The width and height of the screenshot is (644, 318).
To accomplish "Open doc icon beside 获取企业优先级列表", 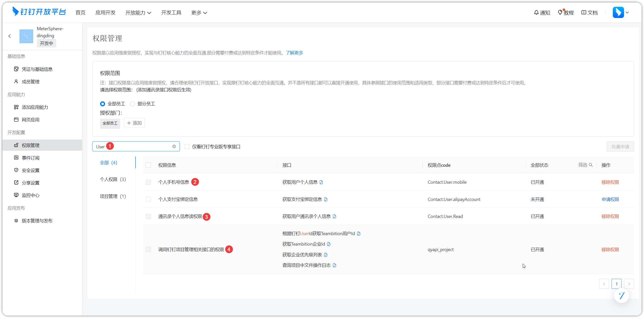I will [326, 255].
